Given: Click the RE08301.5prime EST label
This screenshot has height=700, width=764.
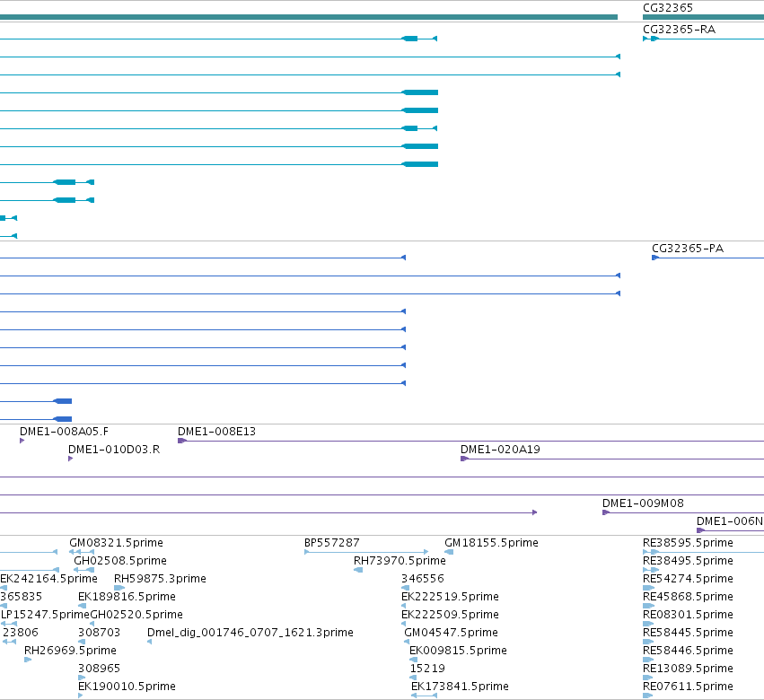Looking at the screenshot, I should tap(688, 615).
